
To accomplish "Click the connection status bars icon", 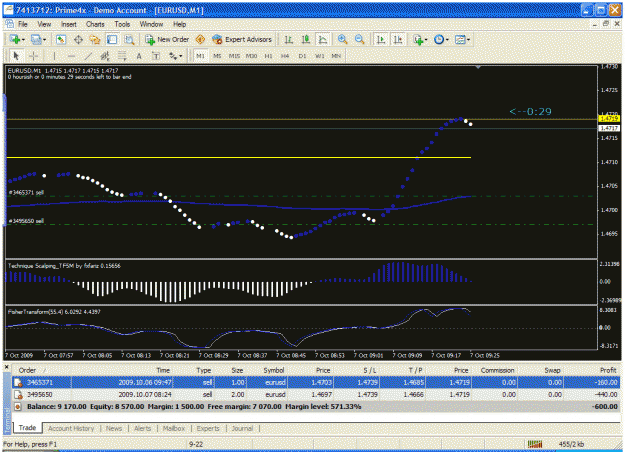I will tap(535, 444).
